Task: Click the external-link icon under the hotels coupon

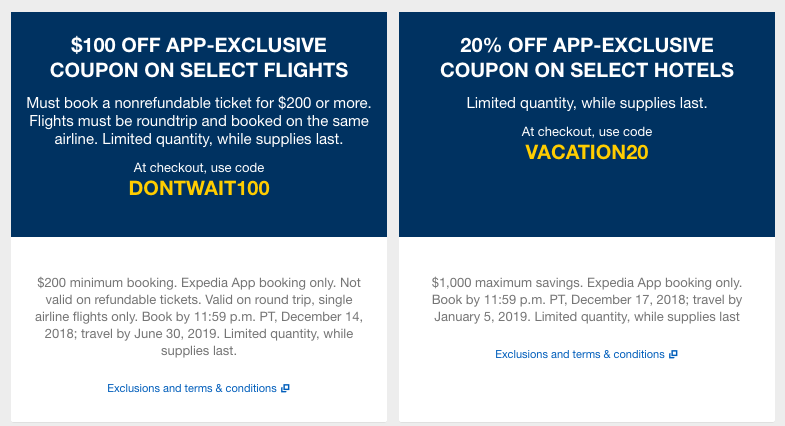Action: tap(673, 354)
